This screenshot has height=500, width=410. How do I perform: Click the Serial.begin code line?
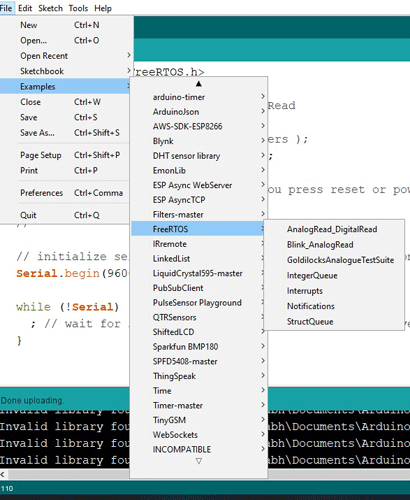pos(72,273)
